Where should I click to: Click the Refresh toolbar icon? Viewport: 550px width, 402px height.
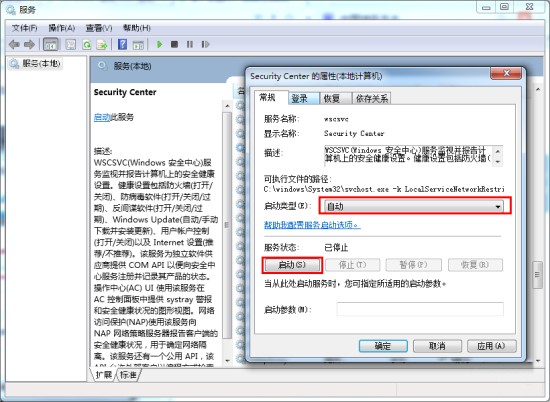pyautogui.click(x=87, y=45)
